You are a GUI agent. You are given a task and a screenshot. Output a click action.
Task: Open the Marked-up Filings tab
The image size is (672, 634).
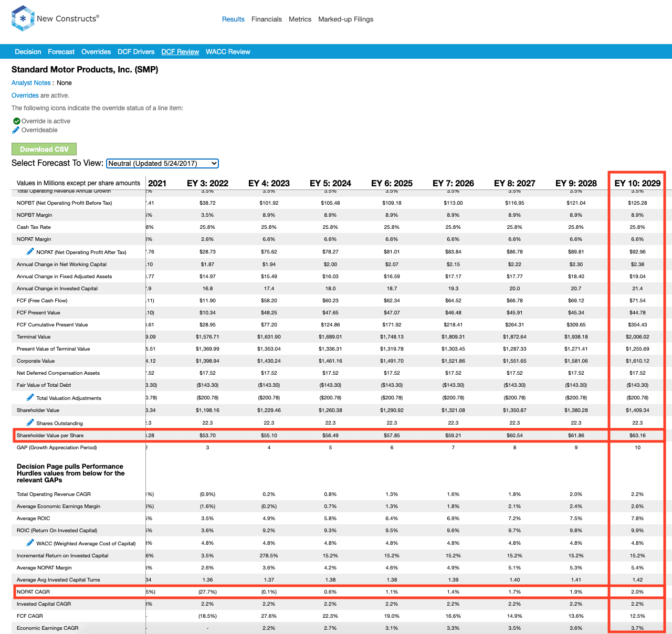click(345, 19)
